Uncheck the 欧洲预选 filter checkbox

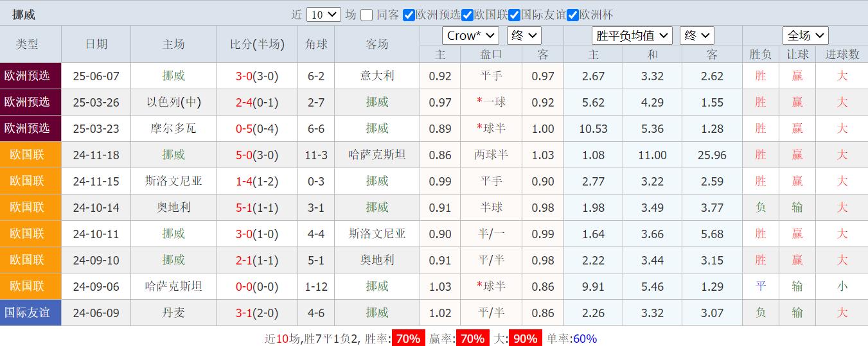(x=409, y=15)
